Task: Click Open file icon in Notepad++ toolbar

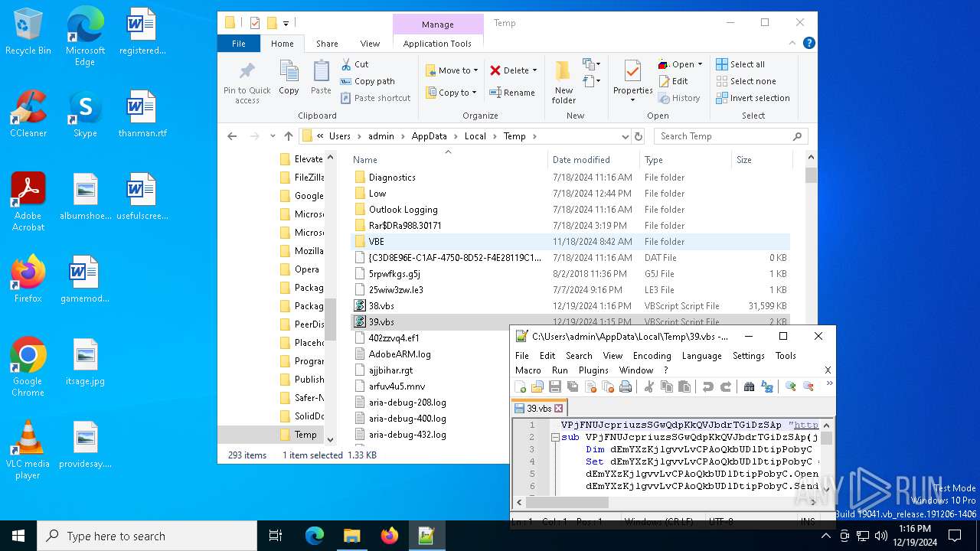Action: (537, 387)
